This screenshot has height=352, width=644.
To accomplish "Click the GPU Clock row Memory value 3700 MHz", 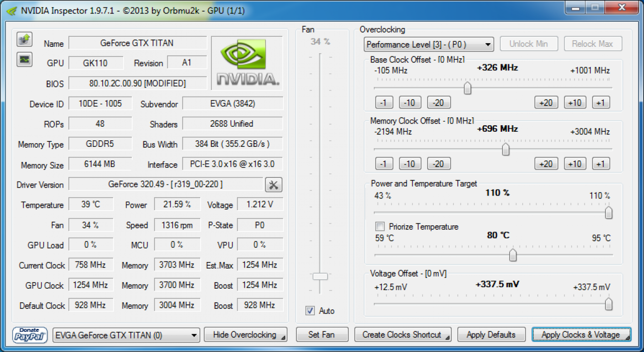I will tap(177, 285).
